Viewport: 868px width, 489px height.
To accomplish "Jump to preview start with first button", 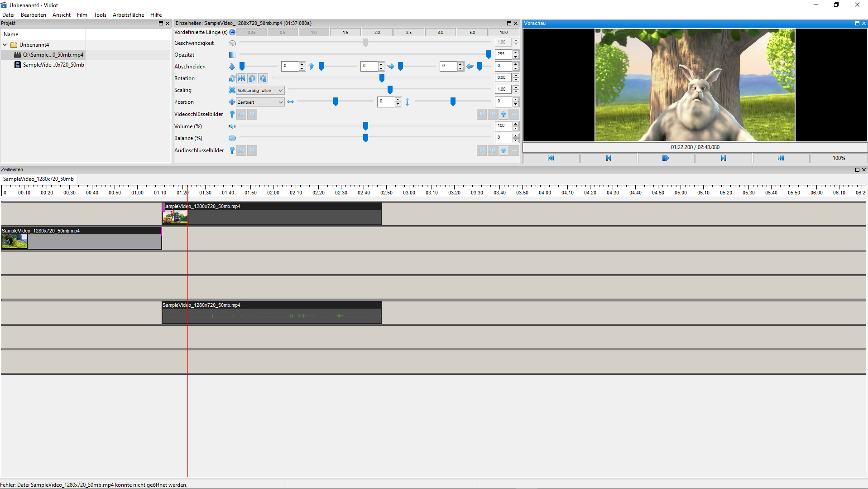I will pyautogui.click(x=551, y=158).
